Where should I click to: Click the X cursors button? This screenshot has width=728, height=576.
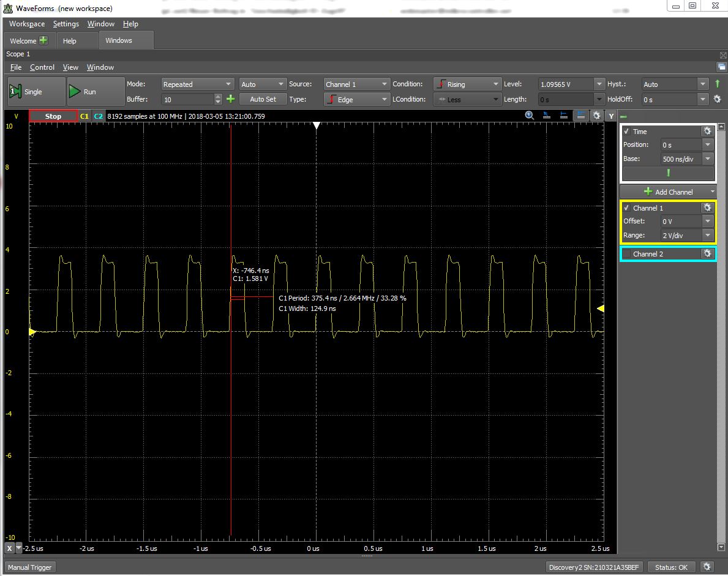click(9, 548)
